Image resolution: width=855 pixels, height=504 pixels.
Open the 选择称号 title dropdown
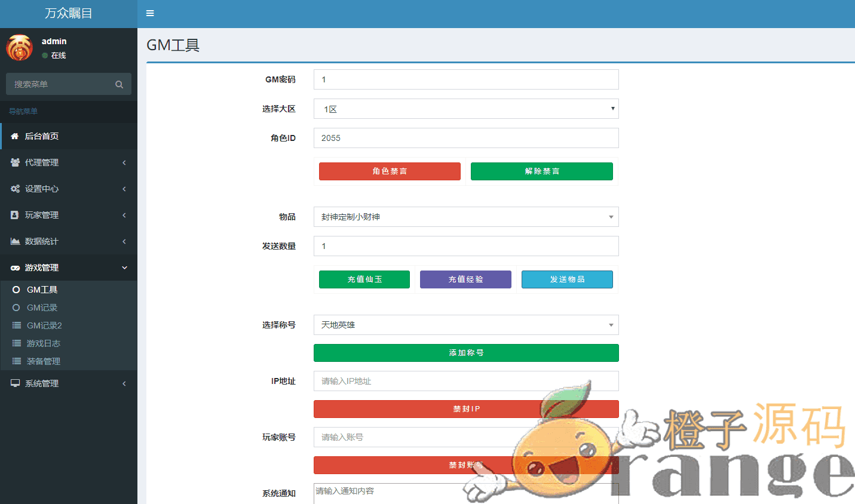coord(465,325)
